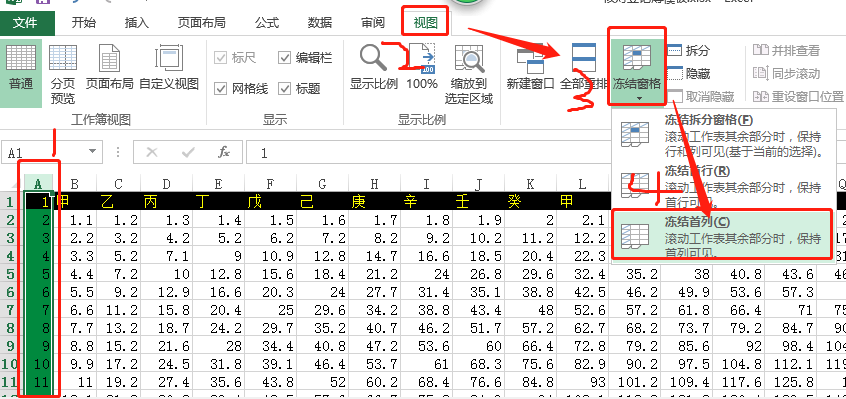This screenshot has width=846, height=399.
Task: Toggle the 标题 headings checkbox
Action: (284, 88)
